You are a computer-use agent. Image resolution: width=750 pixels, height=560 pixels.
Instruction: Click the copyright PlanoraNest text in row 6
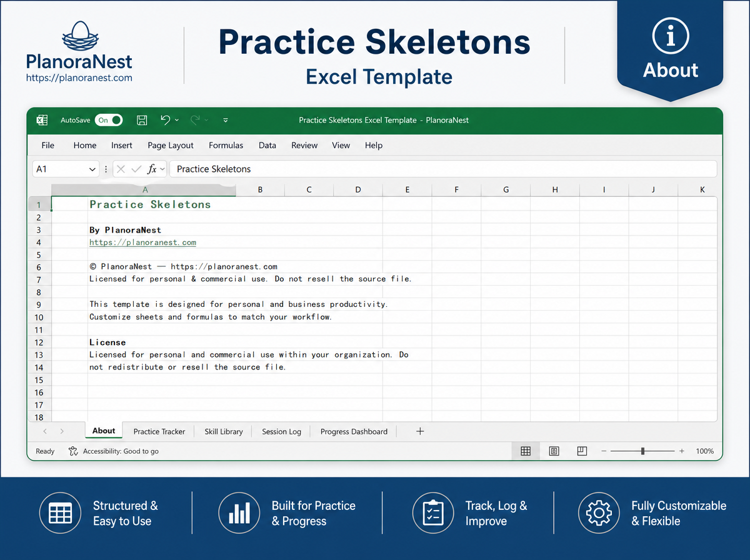click(x=183, y=267)
